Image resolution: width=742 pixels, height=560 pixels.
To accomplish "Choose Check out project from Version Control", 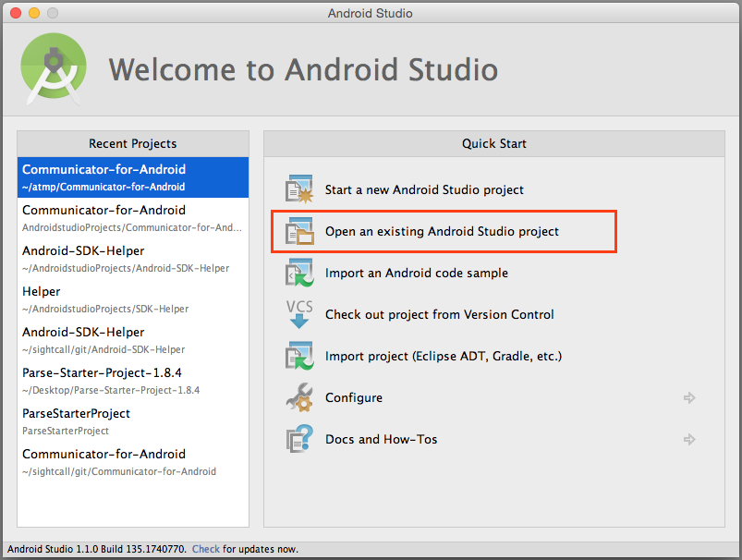I will pos(439,315).
